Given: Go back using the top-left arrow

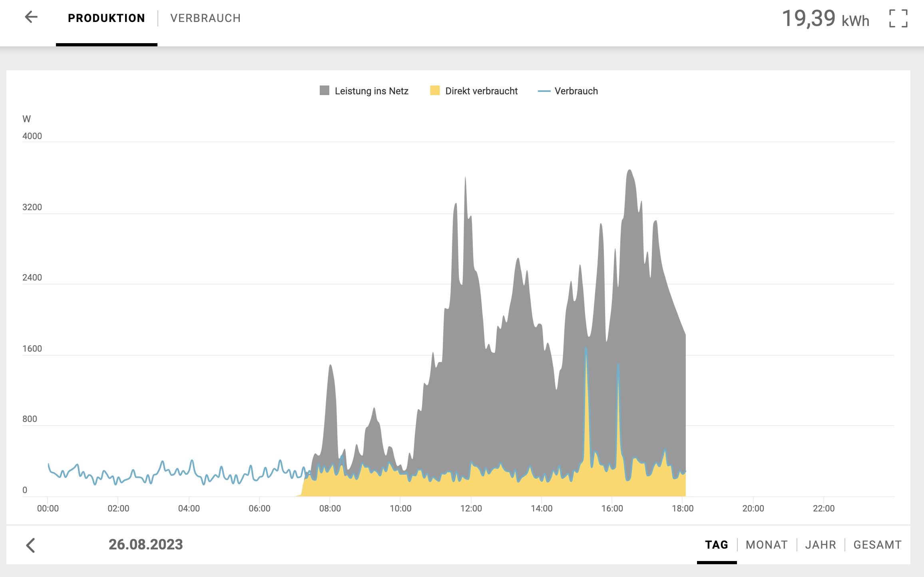Looking at the screenshot, I should click(31, 17).
